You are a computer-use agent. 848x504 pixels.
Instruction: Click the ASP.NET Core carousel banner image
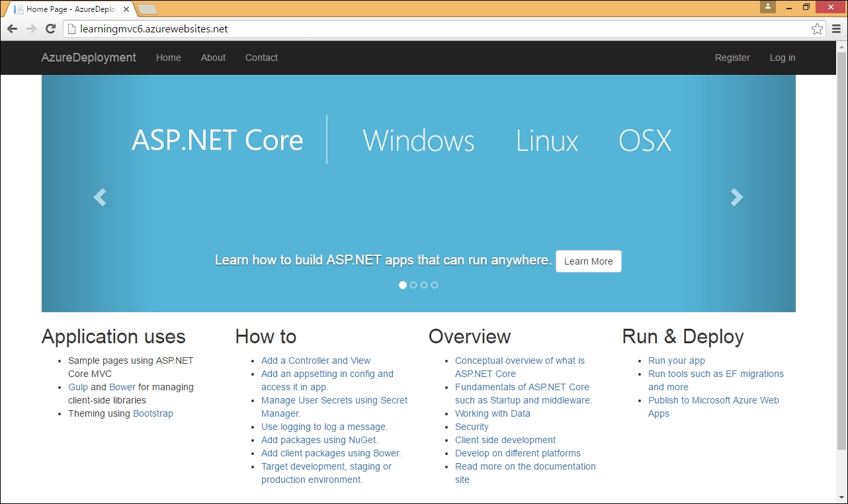(x=419, y=193)
